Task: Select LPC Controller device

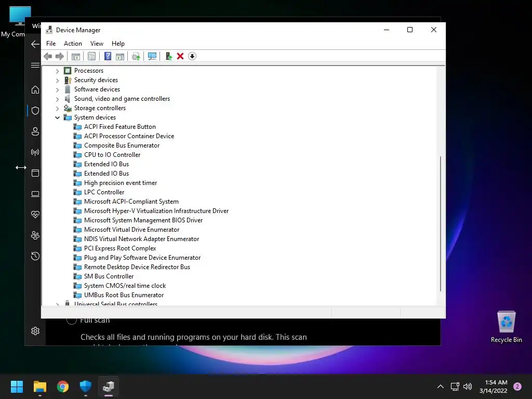Action: pyautogui.click(x=104, y=192)
